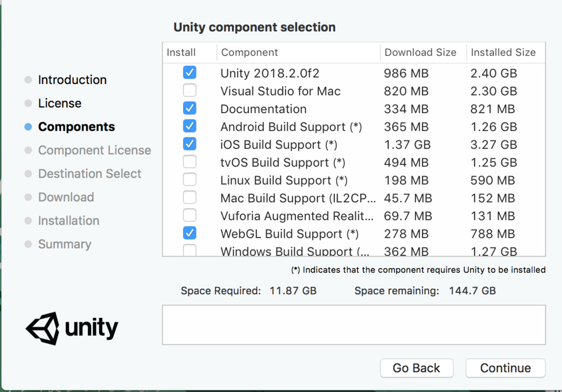Select the 'Unity 2018.2.0f2' component name
This screenshot has height=392, width=562.
pyautogui.click(x=269, y=73)
